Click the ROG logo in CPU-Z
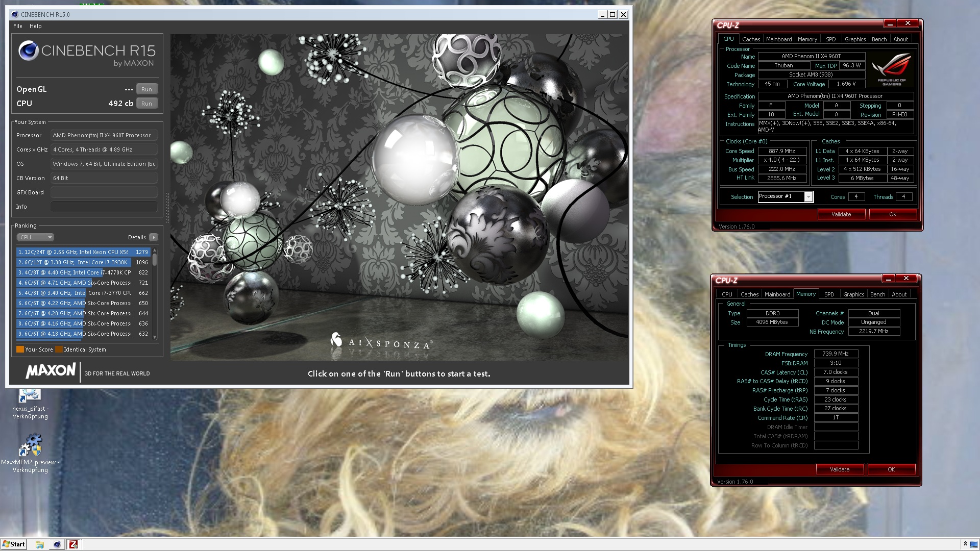 (x=892, y=69)
